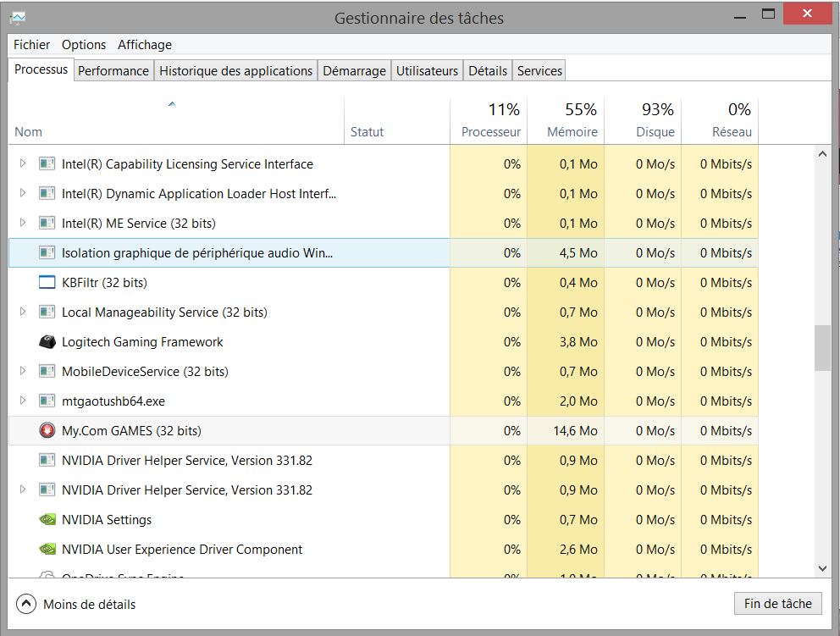Expand the Intel(R) ME Service entry

tap(23, 224)
